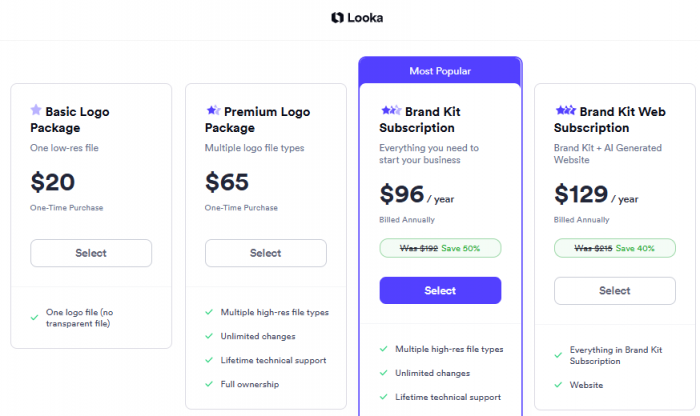Click checkmark next to One logo file

click(34, 318)
